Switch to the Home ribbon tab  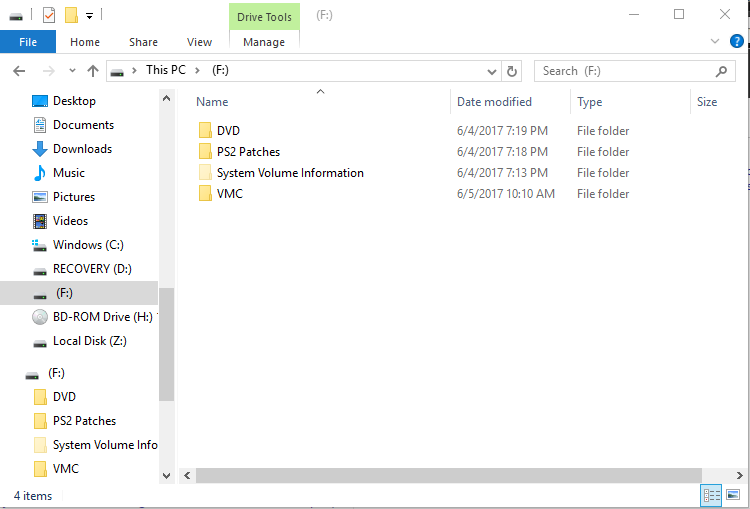(85, 42)
